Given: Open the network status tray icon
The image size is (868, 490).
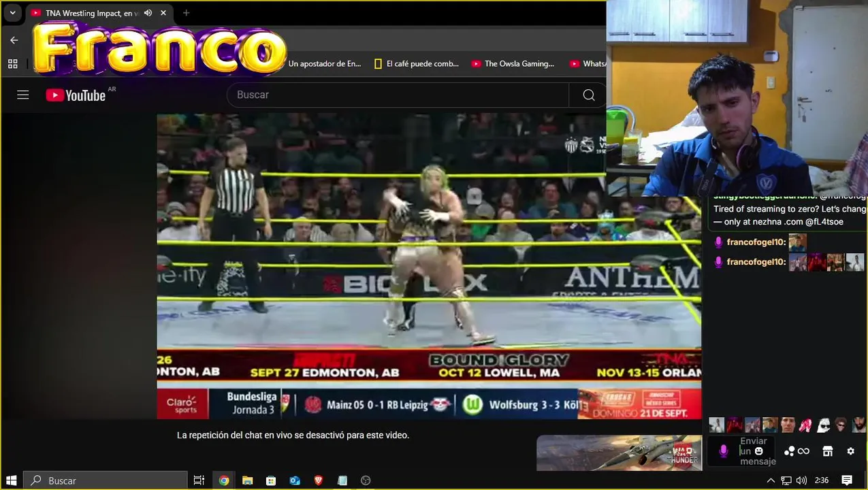Looking at the screenshot, I should 786,480.
